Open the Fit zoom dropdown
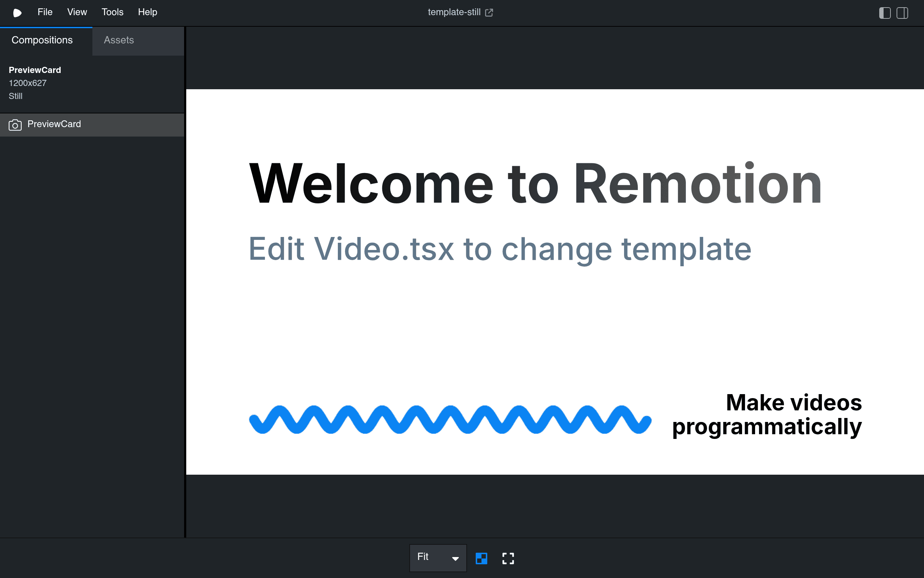This screenshot has width=924, height=578. 438,558
